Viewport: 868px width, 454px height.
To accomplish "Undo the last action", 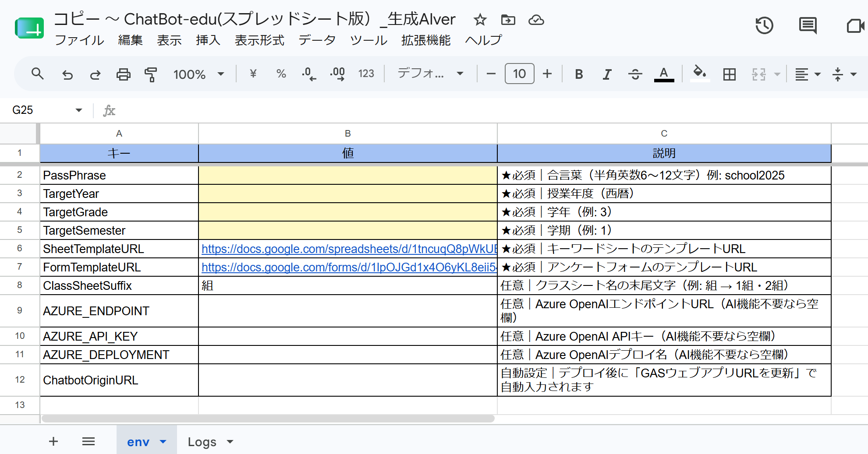I will [x=67, y=74].
